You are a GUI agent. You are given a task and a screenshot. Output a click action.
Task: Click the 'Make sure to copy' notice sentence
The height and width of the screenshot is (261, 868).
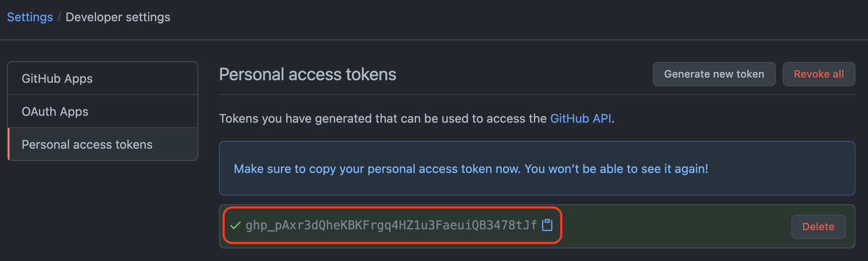pos(377,169)
